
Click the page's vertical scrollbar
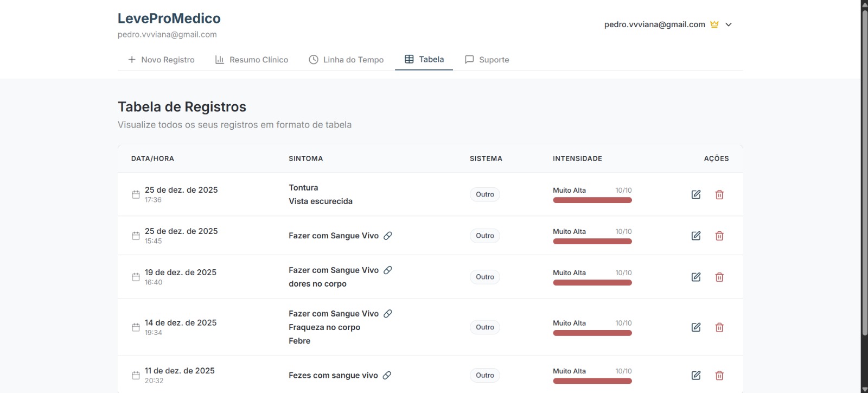click(864, 163)
